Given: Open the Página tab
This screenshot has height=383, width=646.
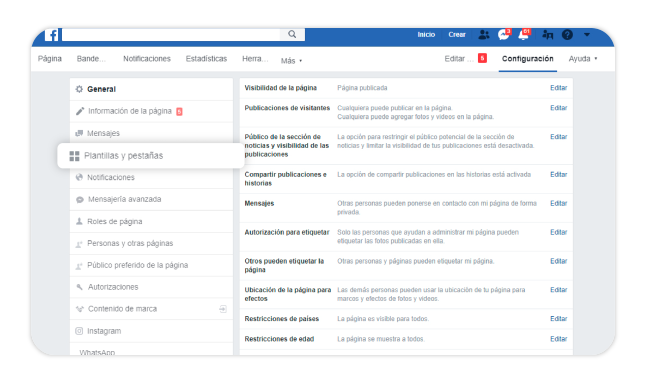Looking at the screenshot, I should click(50, 59).
